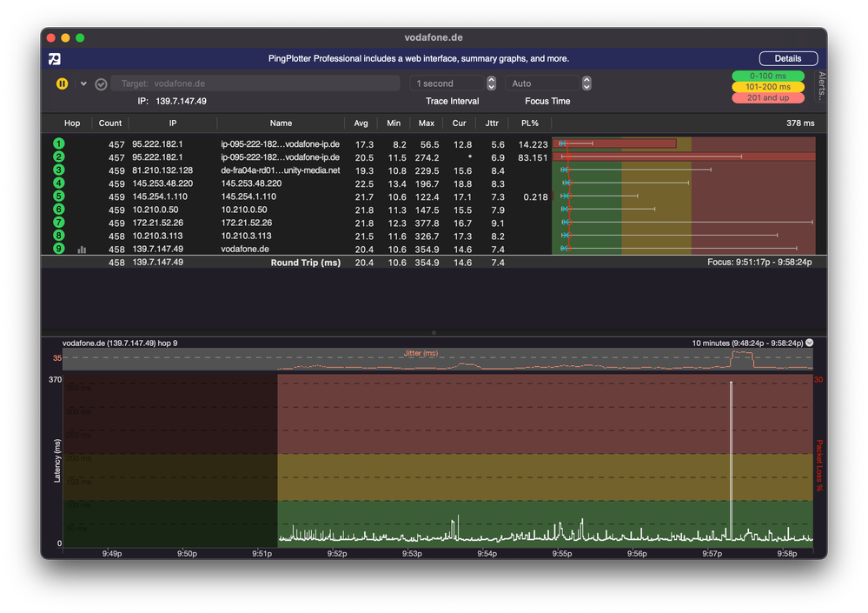
Task: Click the green hop 7 circle icon
Action: click(x=59, y=223)
